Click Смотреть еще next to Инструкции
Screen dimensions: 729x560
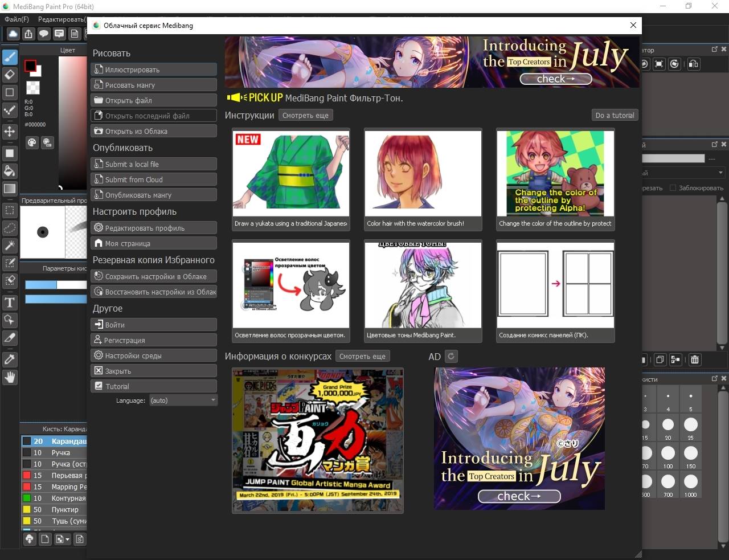pos(306,115)
